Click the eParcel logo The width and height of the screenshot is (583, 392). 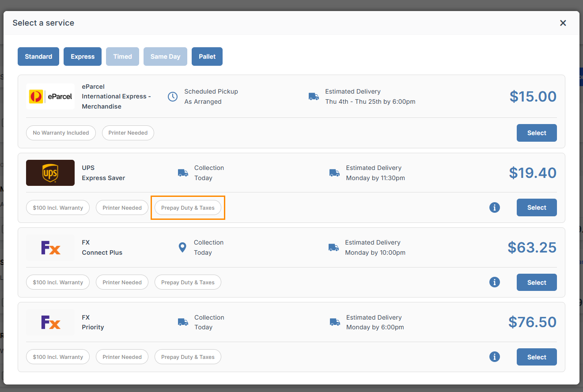pyautogui.click(x=50, y=96)
